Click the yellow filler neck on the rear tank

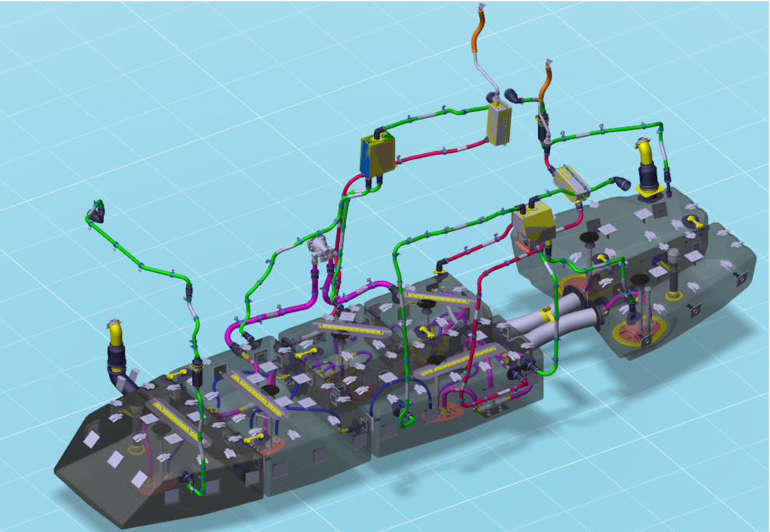click(x=647, y=160)
